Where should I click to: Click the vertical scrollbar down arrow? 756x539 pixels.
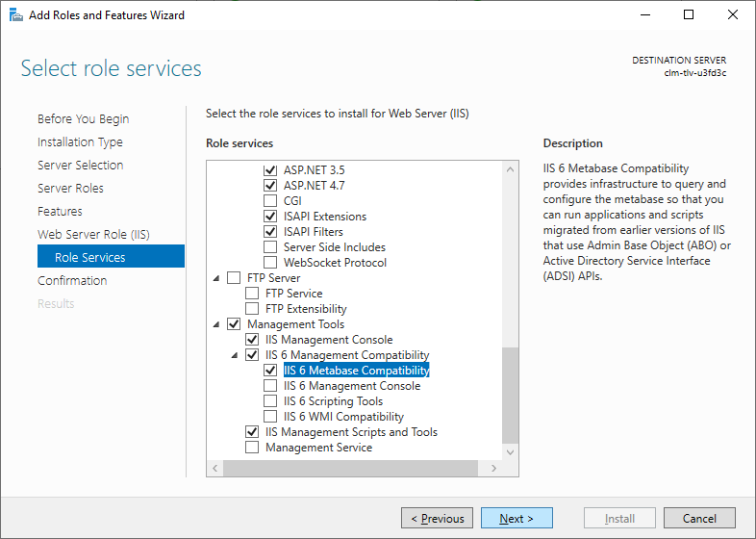[x=510, y=452]
